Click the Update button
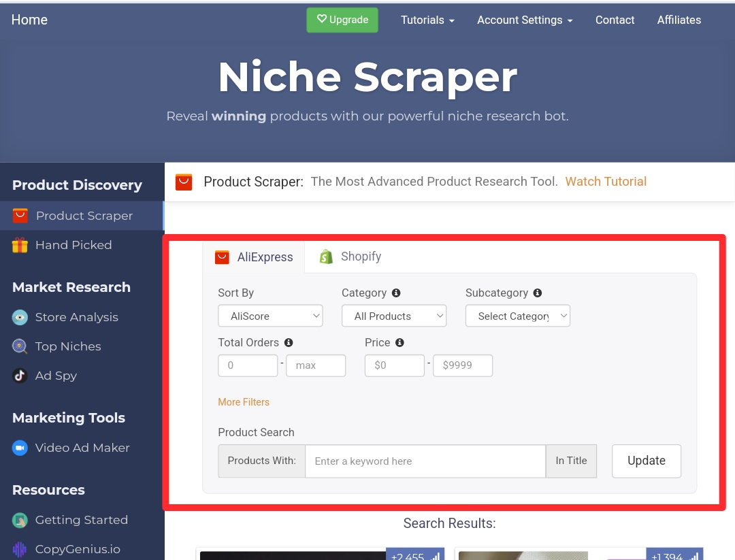 pyautogui.click(x=647, y=461)
